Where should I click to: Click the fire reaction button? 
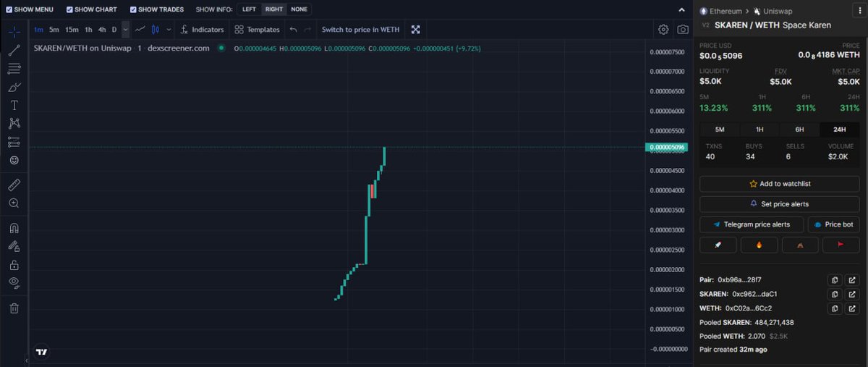pyautogui.click(x=759, y=245)
